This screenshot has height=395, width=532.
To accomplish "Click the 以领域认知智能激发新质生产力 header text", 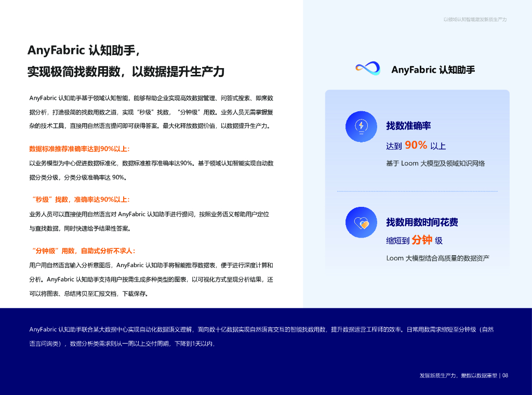I will coord(474,18).
